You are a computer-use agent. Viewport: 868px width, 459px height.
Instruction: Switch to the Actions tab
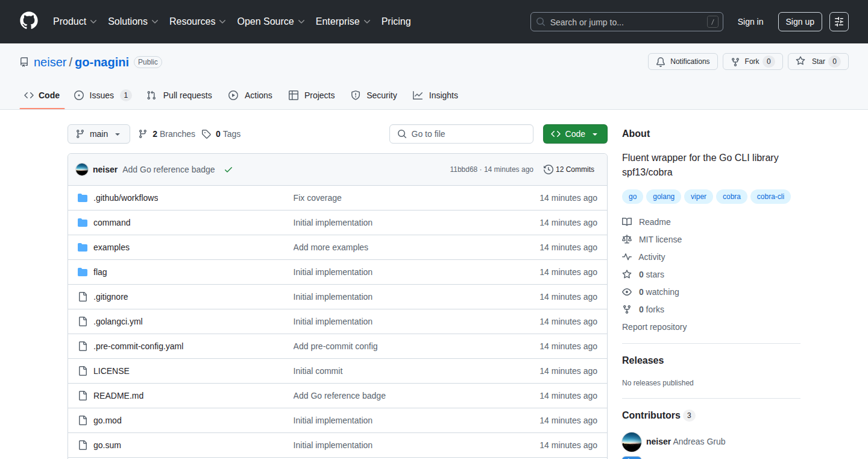click(251, 95)
